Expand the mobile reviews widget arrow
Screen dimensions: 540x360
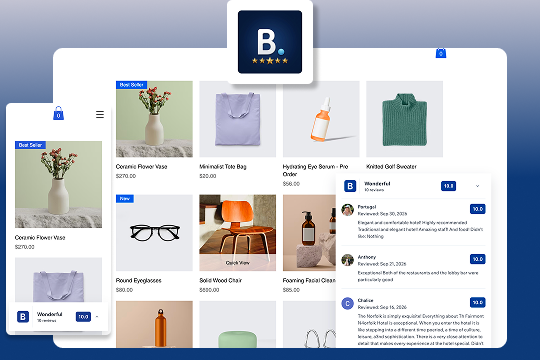[x=97, y=317]
